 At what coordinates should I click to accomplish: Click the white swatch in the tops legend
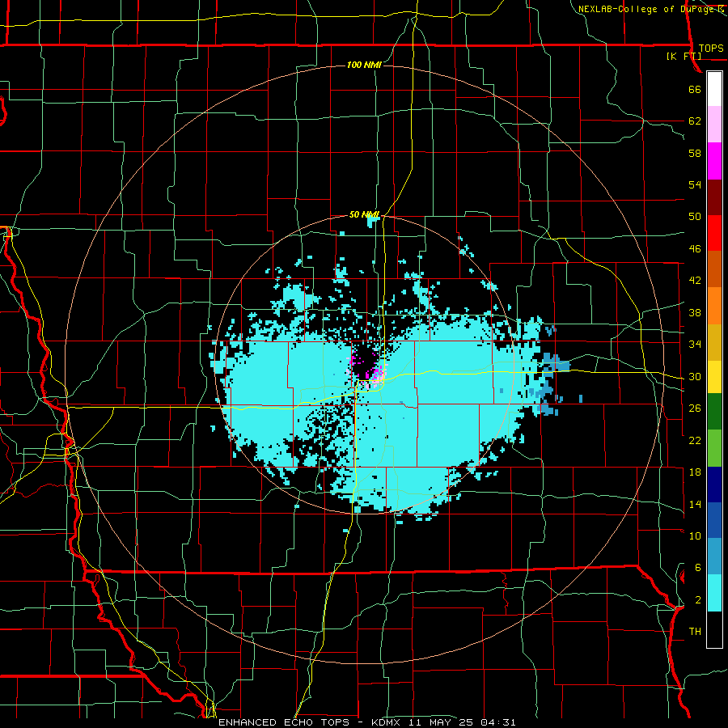click(x=714, y=89)
